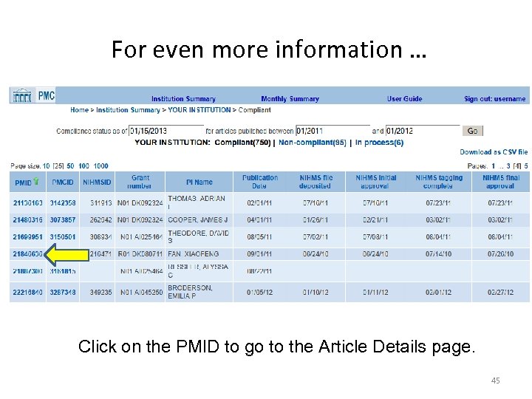Viewport: 532px width, 399px height.
Task: Set page size to 10
Action: (46, 166)
